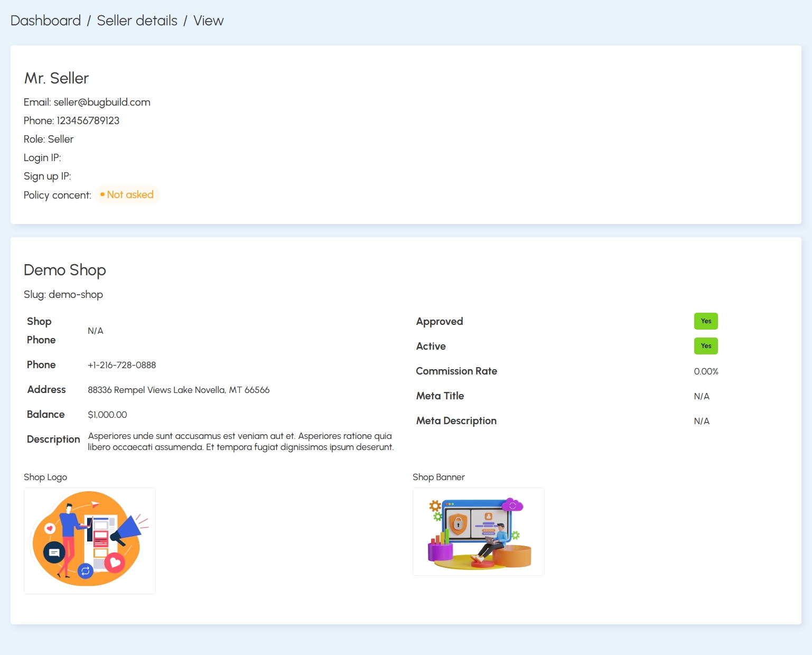This screenshot has width=812, height=655.
Task: Click the Description label
Action: (53, 439)
